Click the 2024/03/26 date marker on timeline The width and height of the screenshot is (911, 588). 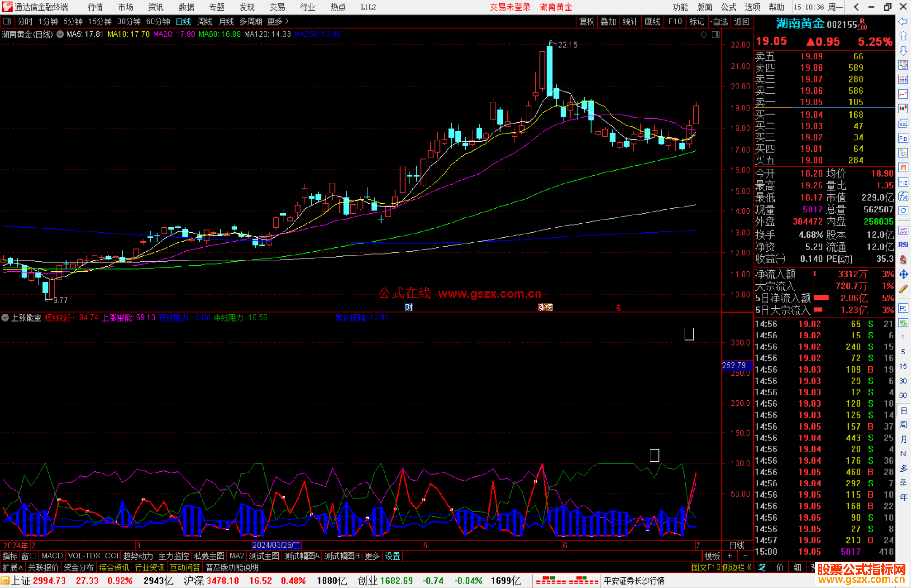[x=276, y=545]
